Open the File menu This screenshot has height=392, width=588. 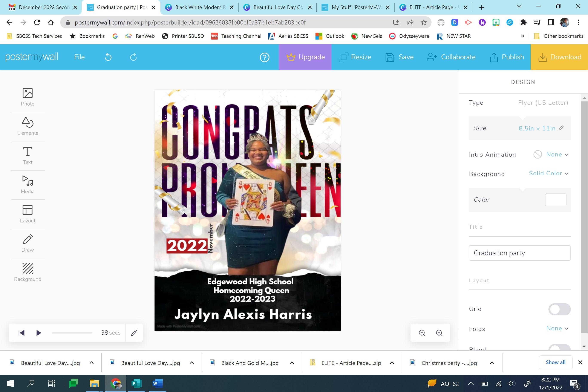79,57
